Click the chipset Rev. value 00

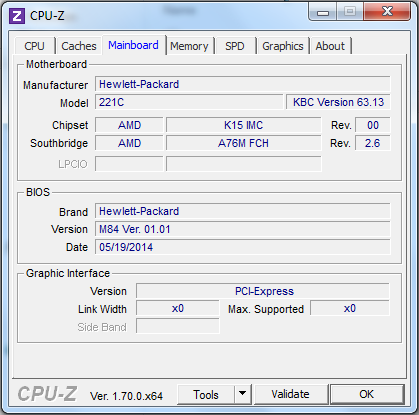click(373, 125)
